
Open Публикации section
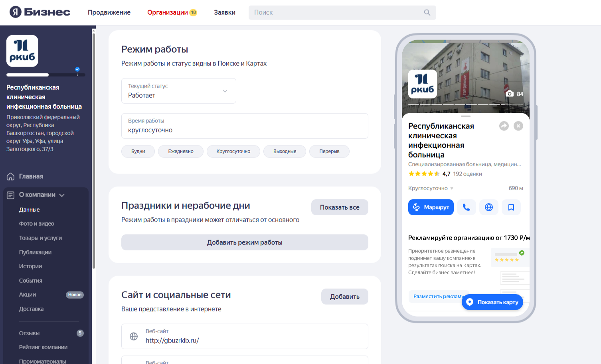click(35, 252)
